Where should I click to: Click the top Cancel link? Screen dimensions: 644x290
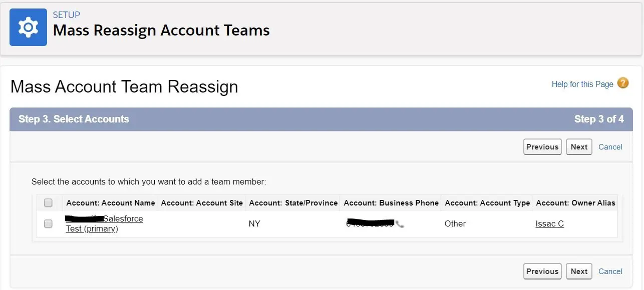(x=610, y=147)
